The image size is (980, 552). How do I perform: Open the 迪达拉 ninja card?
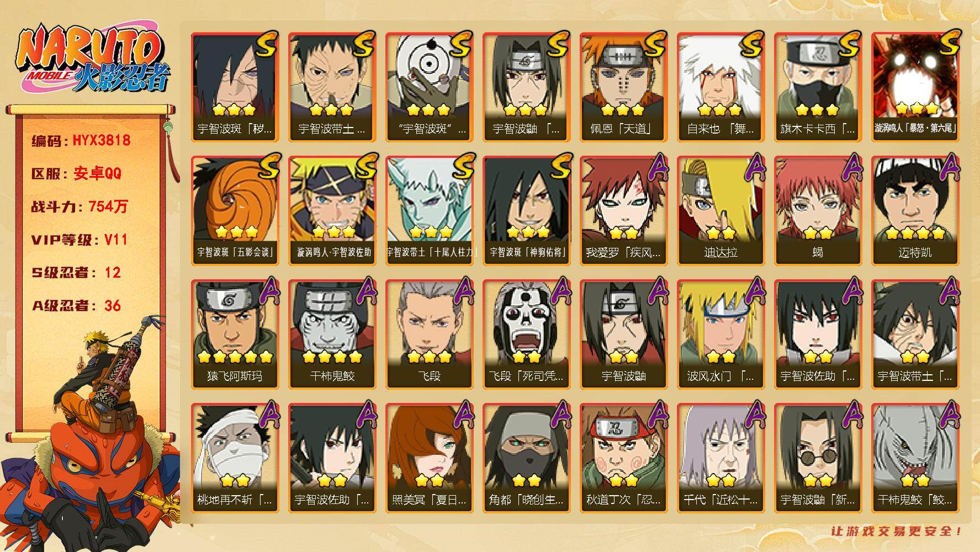pos(721,211)
